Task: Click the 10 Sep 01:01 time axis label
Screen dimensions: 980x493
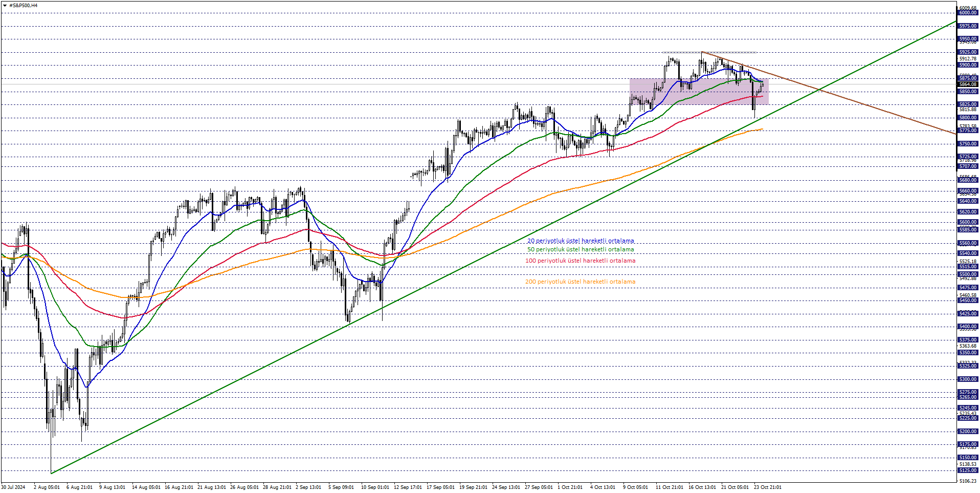Action: click(375, 487)
